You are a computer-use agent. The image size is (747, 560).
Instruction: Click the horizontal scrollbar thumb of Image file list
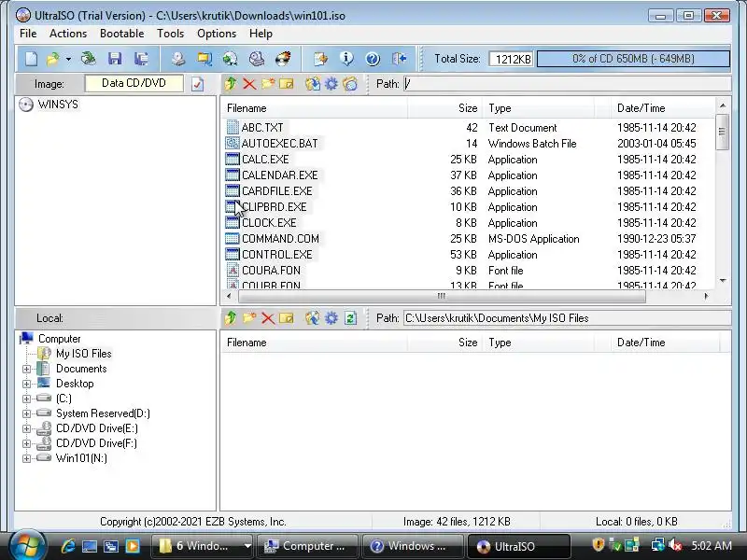[442, 296]
